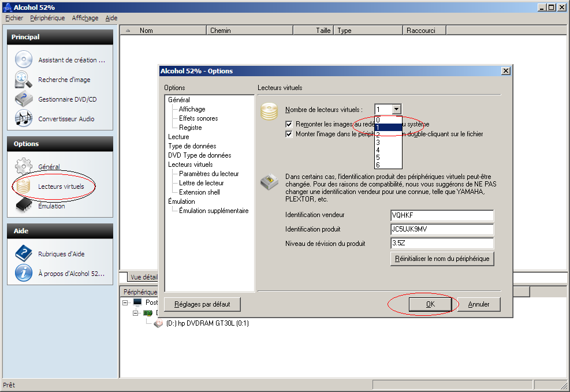
Task: Open the Affichage menu
Action: pyautogui.click(x=85, y=18)
